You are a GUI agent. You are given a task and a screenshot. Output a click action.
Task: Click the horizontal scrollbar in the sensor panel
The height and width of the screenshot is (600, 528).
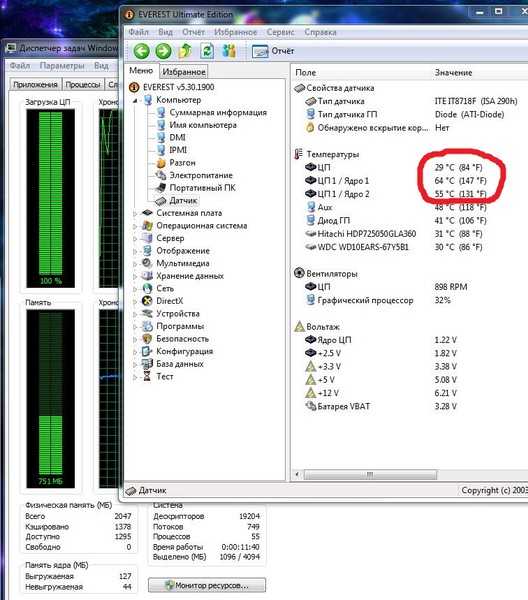[x=370, y=475]
